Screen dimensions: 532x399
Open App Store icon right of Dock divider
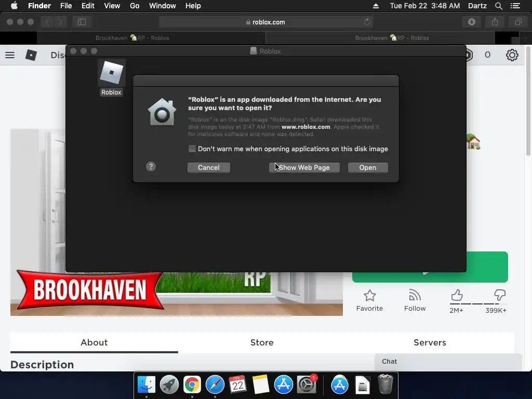(x=340, y=385)
